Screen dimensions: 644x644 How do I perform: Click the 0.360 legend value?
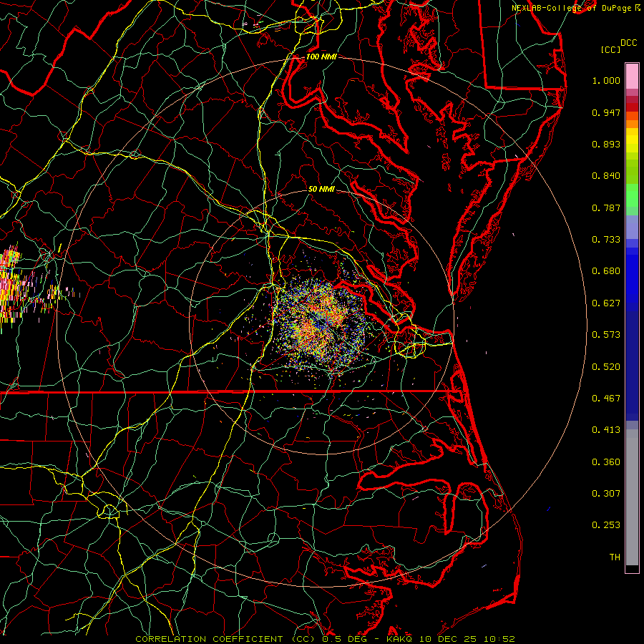[606, 462]
